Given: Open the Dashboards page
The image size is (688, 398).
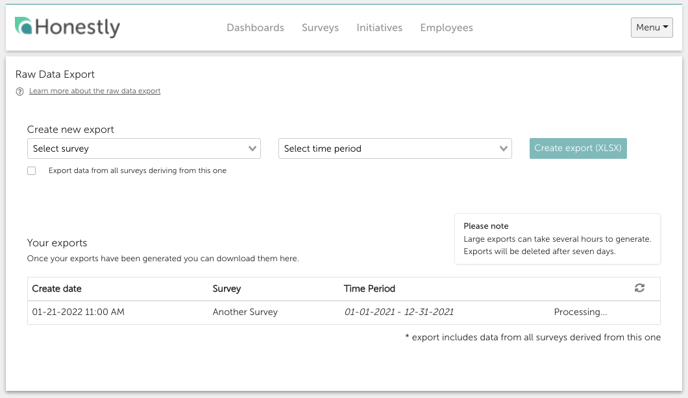Looking at the screenshot, I should pyautogui.click(x=255, y=28).
